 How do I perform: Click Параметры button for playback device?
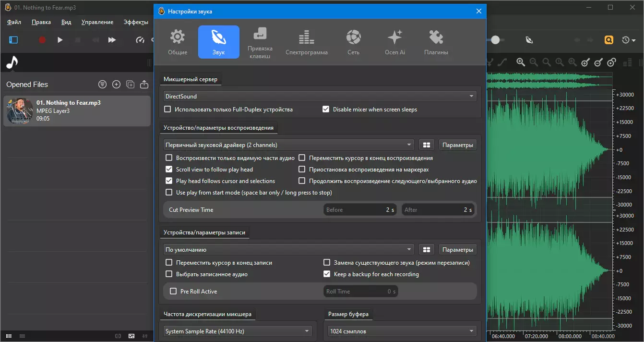[457, 145]
